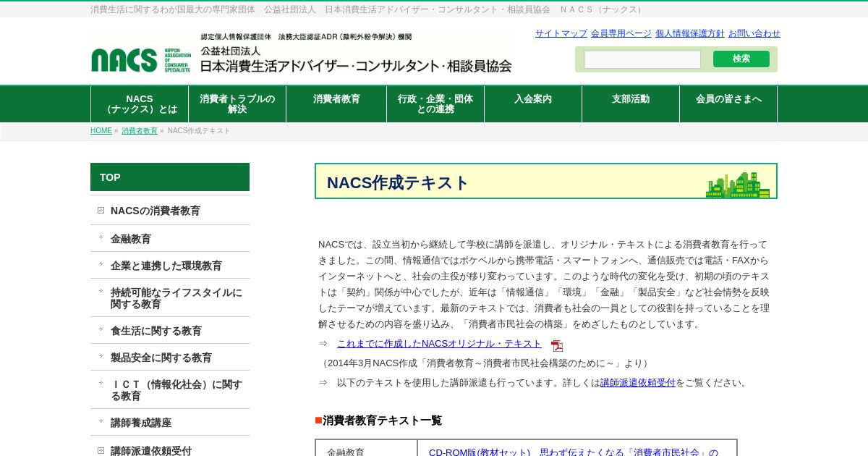Select 製品安全に関する教育 in the sidebar
This screenshot has height=456, width=868.
(x=161, y=358)
